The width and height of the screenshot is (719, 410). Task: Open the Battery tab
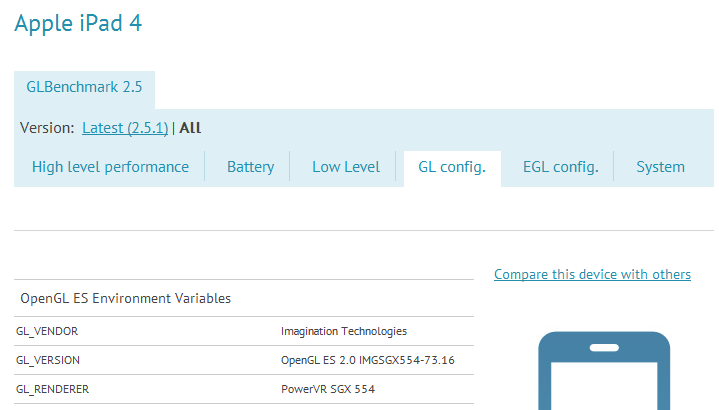[250, 167]
